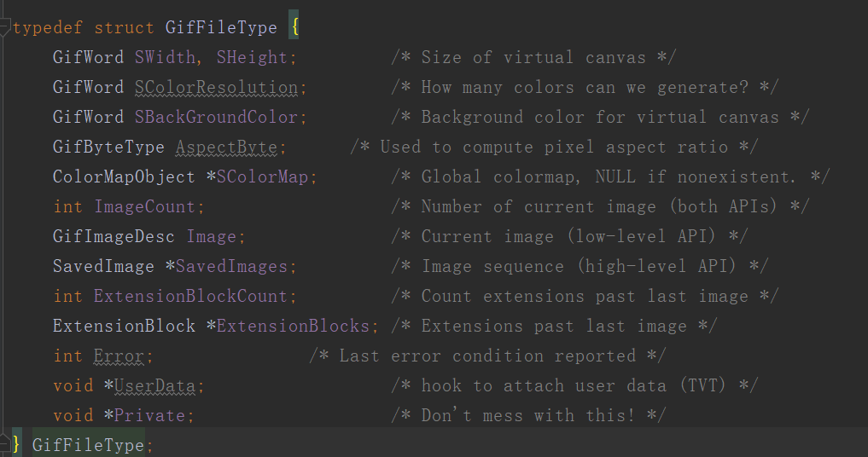
Task: Click the underlined Error field name
Action: click(119, 356)
